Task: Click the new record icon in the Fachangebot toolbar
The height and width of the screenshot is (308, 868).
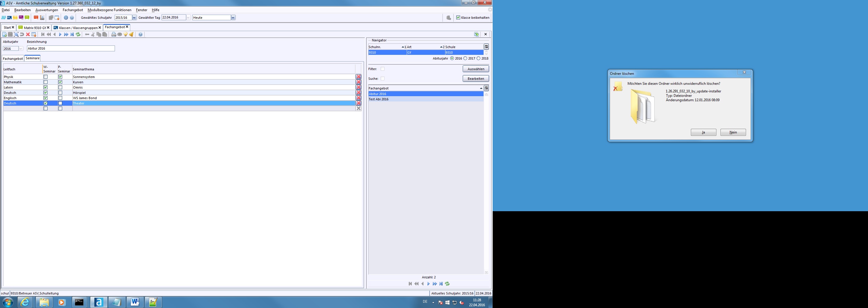Action: pos(4,34)
